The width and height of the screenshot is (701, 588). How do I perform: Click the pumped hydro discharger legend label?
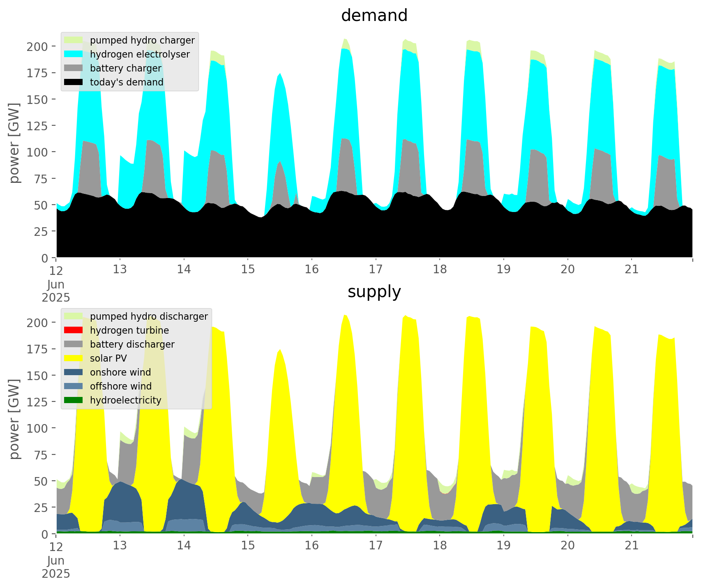149,316
